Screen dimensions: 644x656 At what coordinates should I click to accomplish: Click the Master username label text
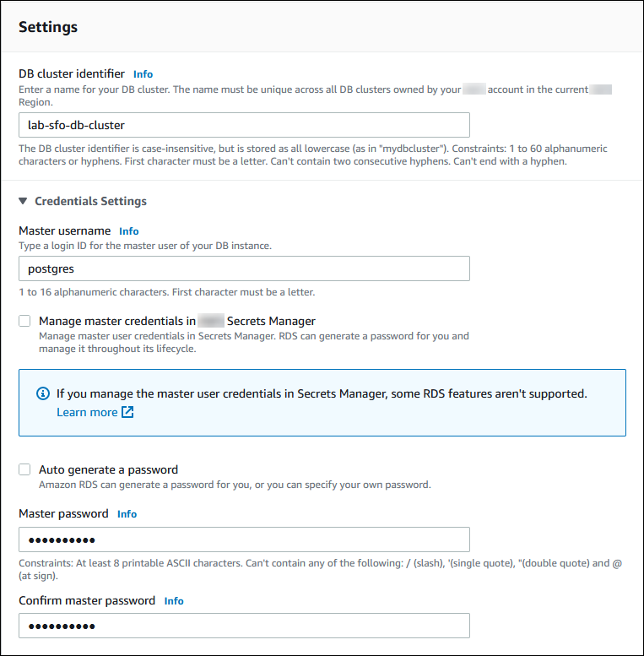pyautogui.click(x=65, y=230)
